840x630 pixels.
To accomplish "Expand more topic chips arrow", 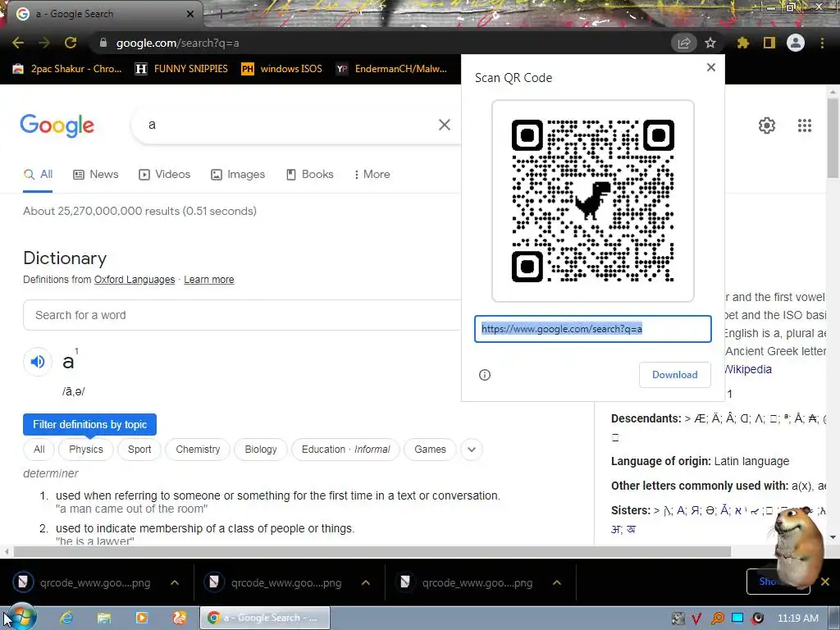I will tap(472, 450).
